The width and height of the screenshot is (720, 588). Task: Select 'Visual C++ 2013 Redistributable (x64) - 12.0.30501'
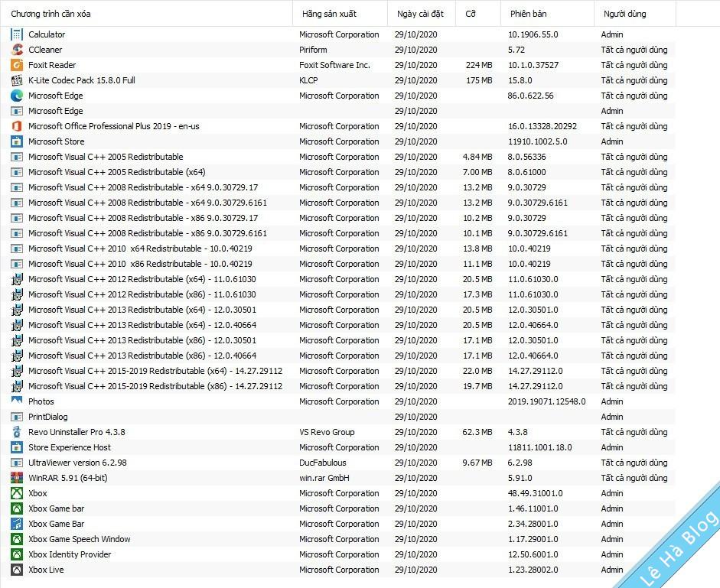(x=142, y=310)
